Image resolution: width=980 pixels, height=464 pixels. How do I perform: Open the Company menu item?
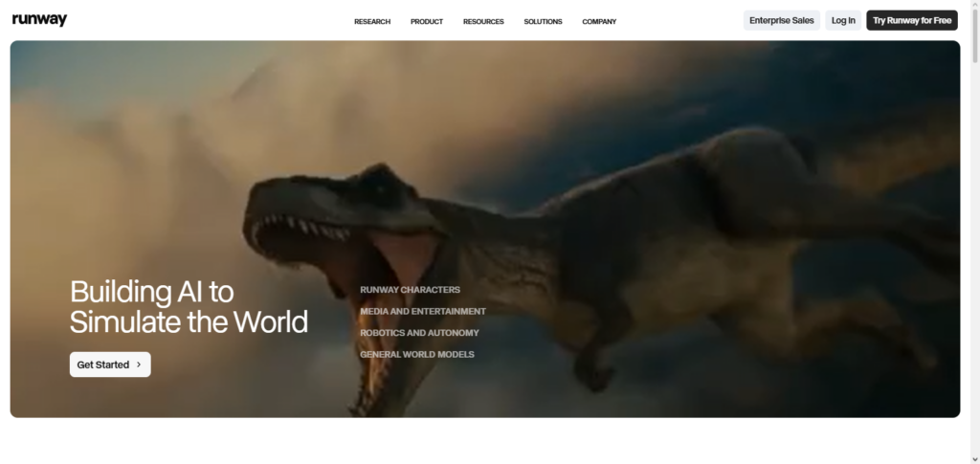(599, 21)
